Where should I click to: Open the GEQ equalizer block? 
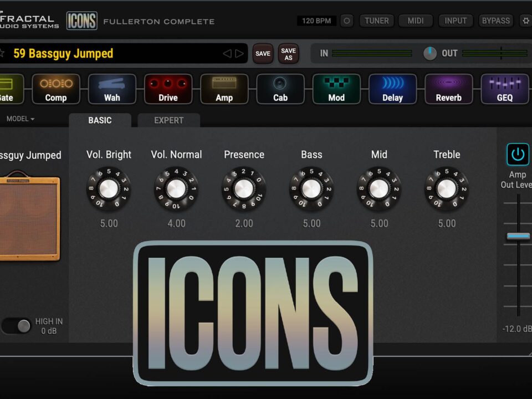pos(504,89)
